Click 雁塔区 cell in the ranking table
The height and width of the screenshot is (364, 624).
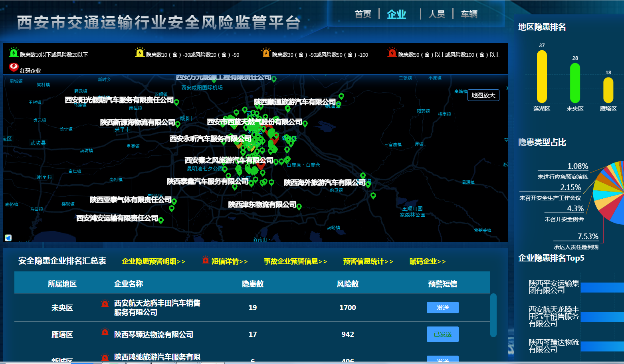[62, 334]
